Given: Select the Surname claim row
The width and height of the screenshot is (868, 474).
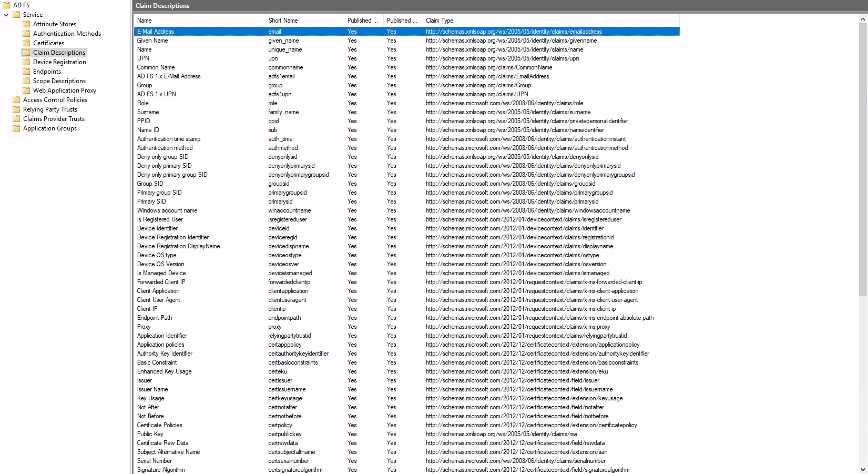Looking at the screenshot, I should pos(406,112).
